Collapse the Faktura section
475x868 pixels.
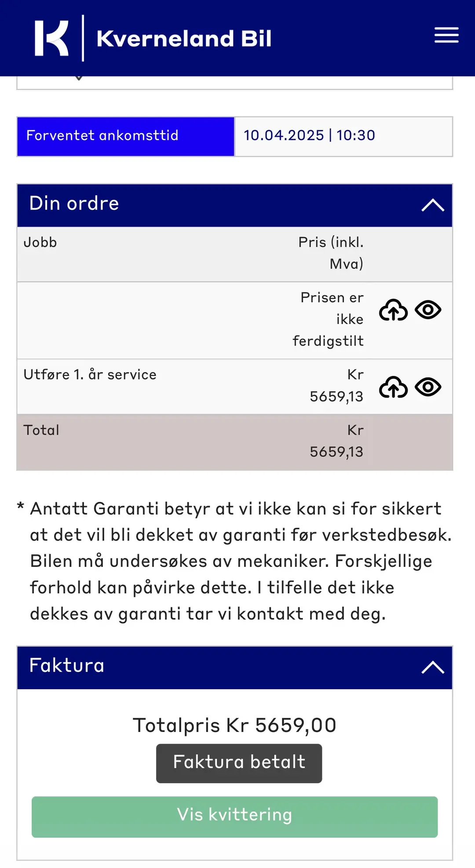[433, 667]
